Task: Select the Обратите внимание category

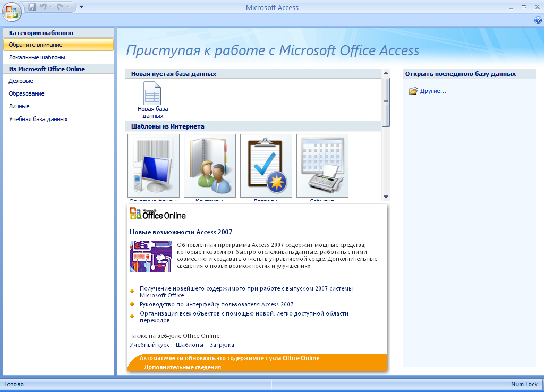Action: [x=58, y=45]
